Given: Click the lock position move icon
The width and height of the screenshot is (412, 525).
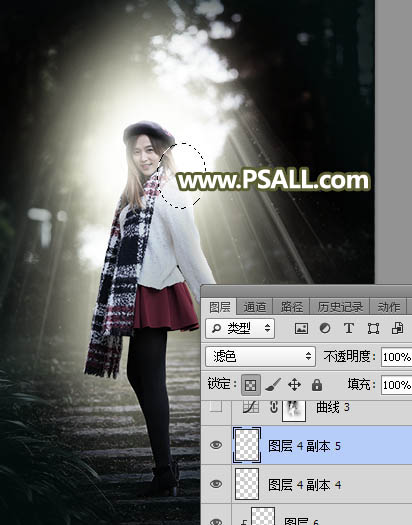Looking at the screenshot, I should [294, 385].
